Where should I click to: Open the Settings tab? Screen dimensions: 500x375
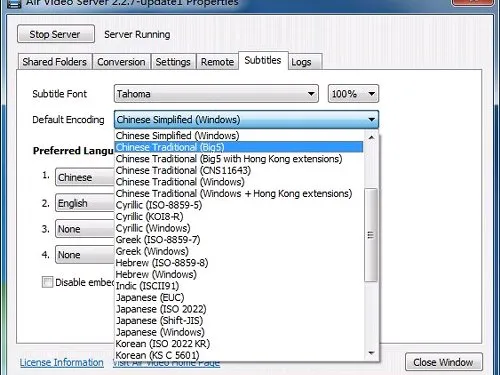pos(173,62)
